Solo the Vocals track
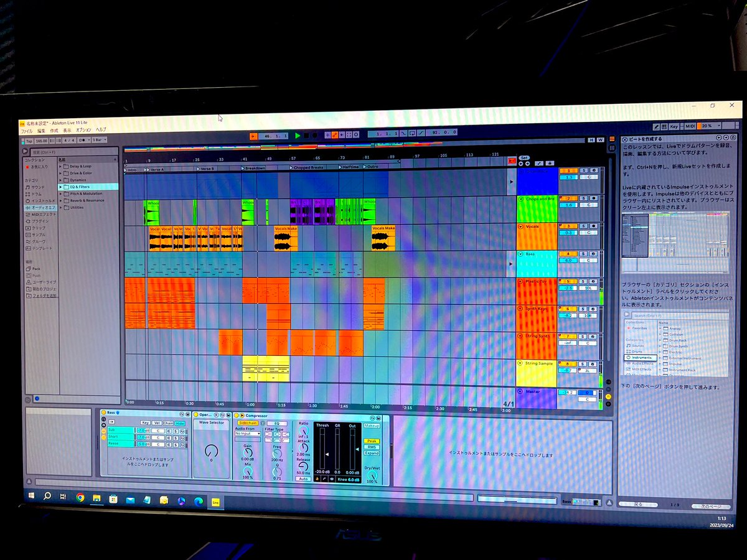The width and height of the screenshot is (747, 560). [583, 226]
